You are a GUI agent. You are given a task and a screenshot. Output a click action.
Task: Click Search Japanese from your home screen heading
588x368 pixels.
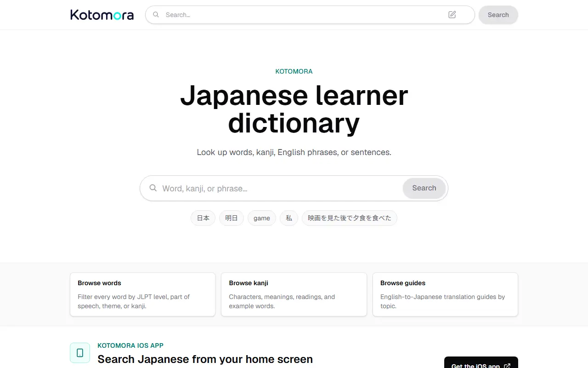(205, 359)
